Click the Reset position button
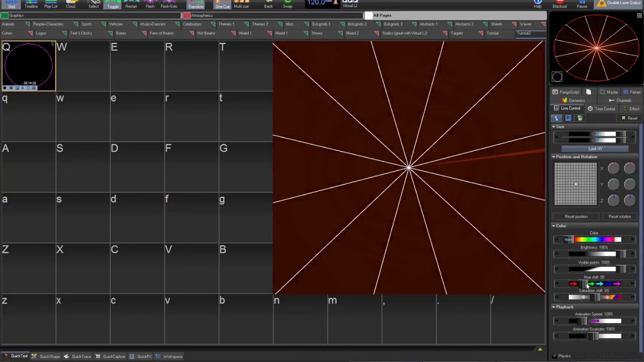The height and width of the screenshot is (362, 644). [x=576, y=217]
